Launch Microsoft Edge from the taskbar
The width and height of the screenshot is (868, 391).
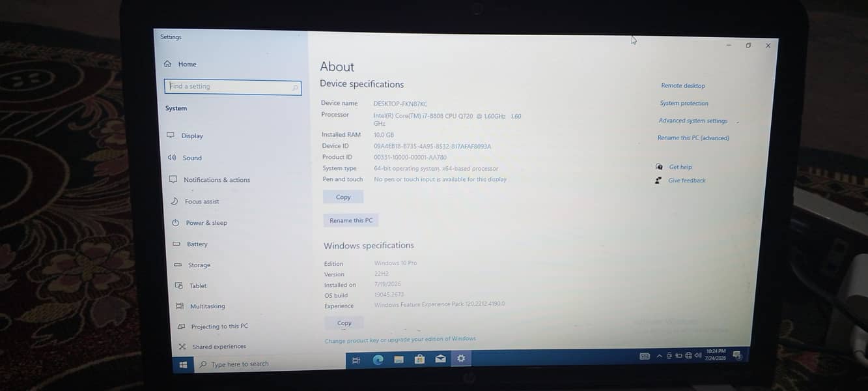click(378, 360)
